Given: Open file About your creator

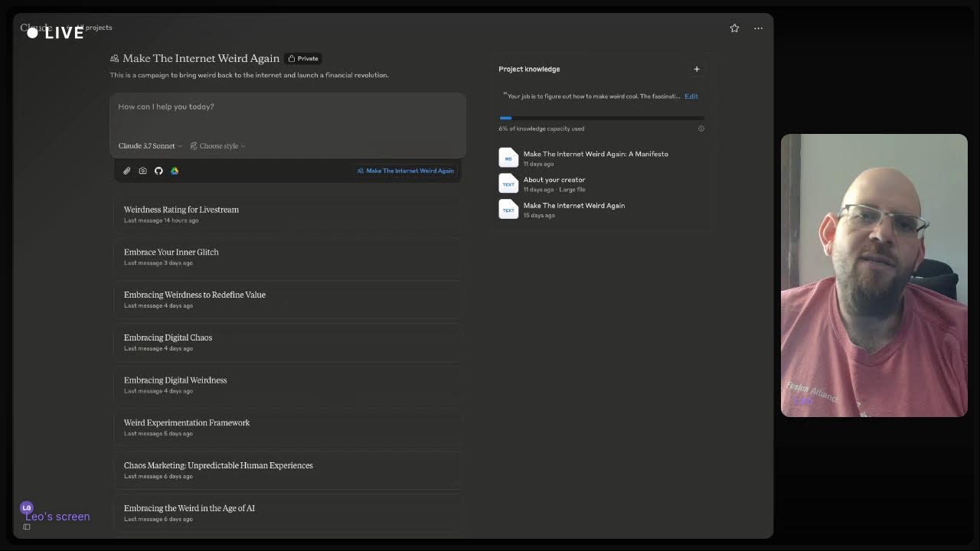Looking at the screenshot, I should coord(554,180).
